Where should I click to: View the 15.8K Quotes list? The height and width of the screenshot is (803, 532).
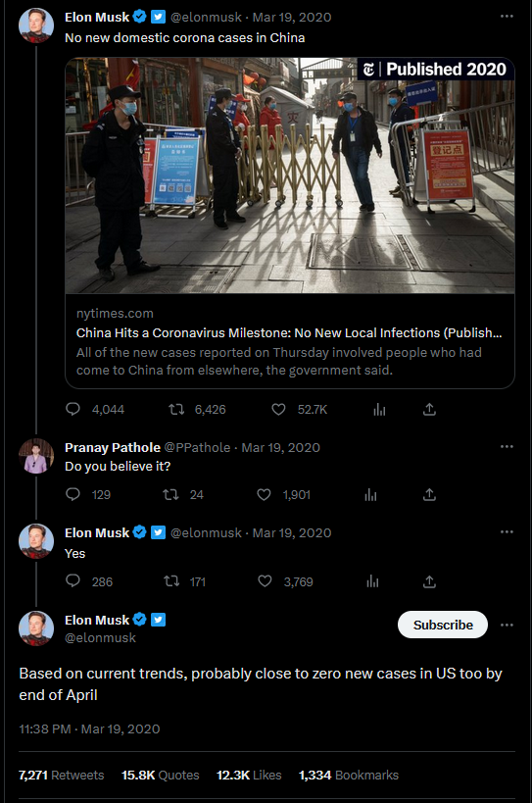(160, 775)
